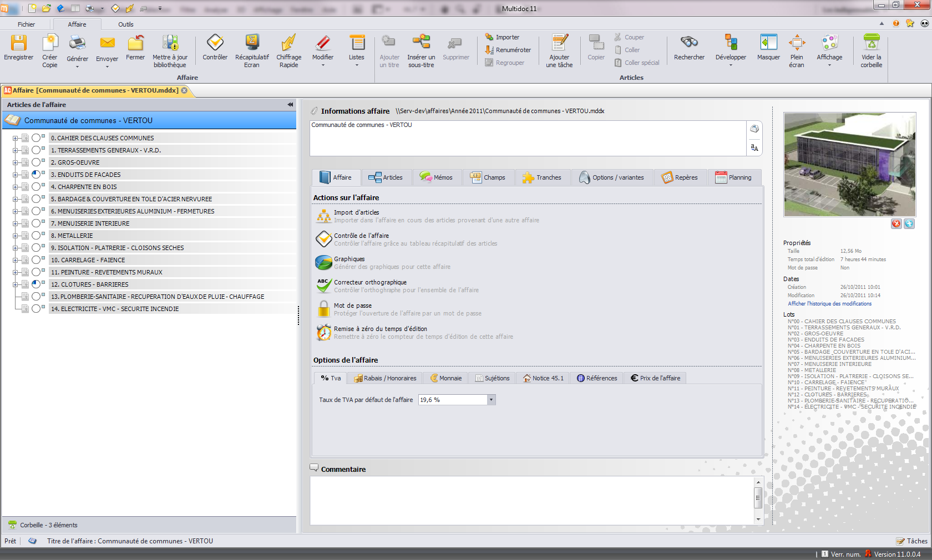Click Insérer un sous-titre

[421, 50]
